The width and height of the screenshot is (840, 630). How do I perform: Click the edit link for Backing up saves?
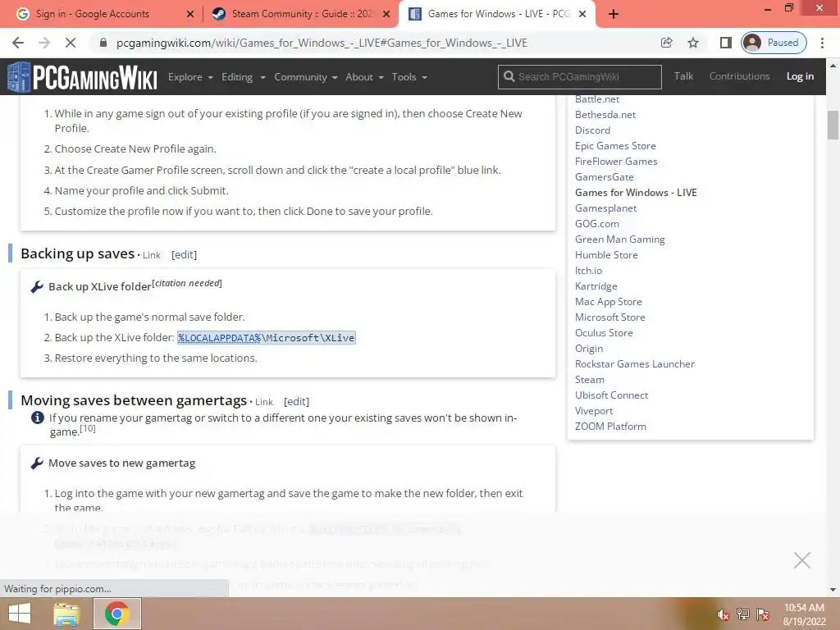184,255
